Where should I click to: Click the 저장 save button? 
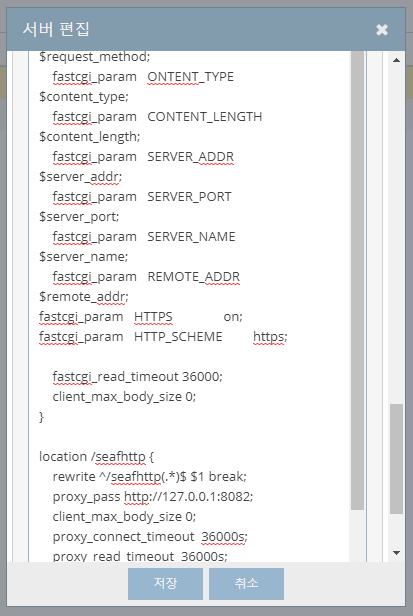(x=165, y=583)
